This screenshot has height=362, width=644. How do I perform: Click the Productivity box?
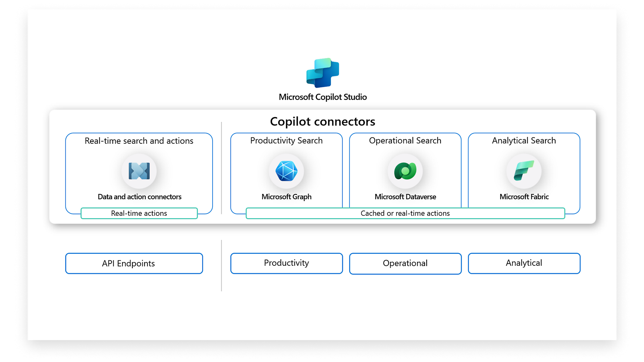[x=287, y=263]
